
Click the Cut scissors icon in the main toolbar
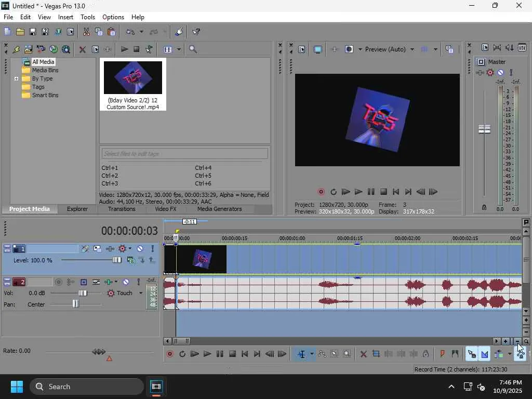(86, 32)
